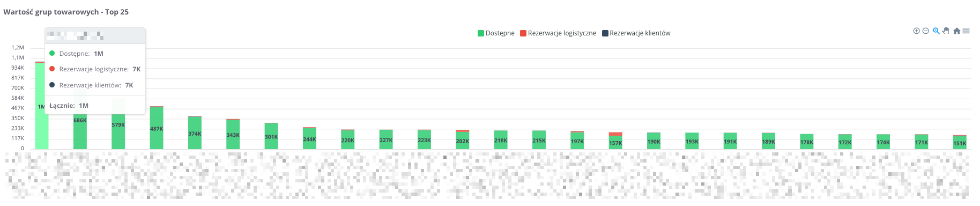Pick the bar showing 301K
Image resolution: width=980 pixels, height=206 pixels.
[x=271, y=136]
